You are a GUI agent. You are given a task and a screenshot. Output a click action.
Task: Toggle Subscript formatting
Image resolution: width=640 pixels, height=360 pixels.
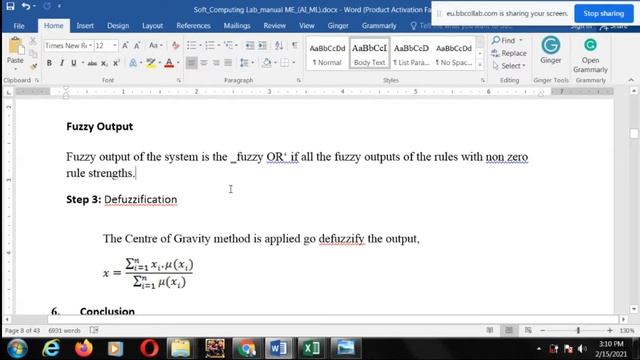tap(104, 63)
